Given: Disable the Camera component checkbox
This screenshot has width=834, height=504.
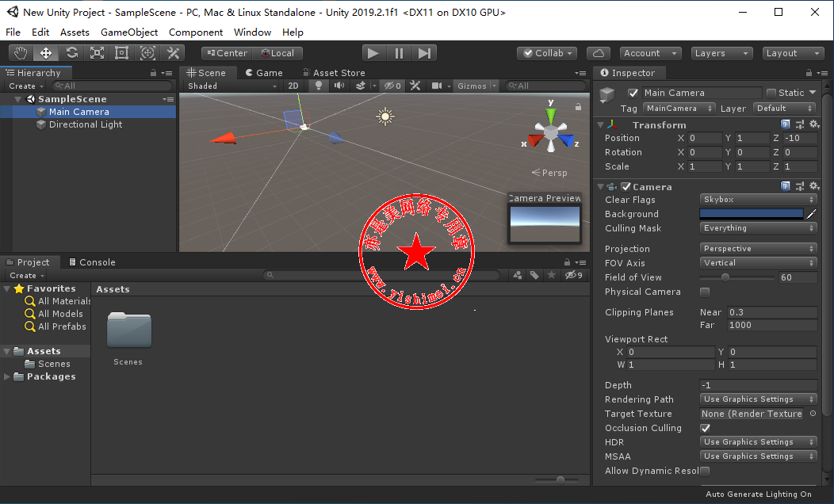Looking at the screenshot, I should (x=626, y=186).
